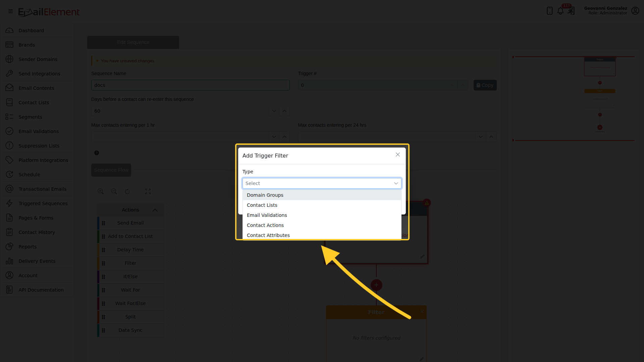
Task: Increase the Days before re-enter value
Action: [284, 111]
